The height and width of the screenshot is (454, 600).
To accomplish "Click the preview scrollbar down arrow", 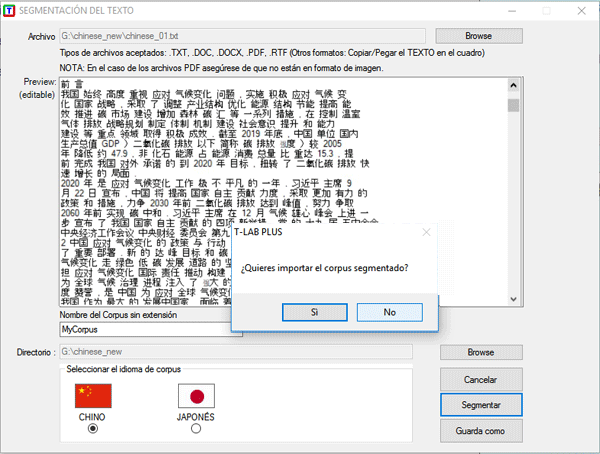I will 514,300.
